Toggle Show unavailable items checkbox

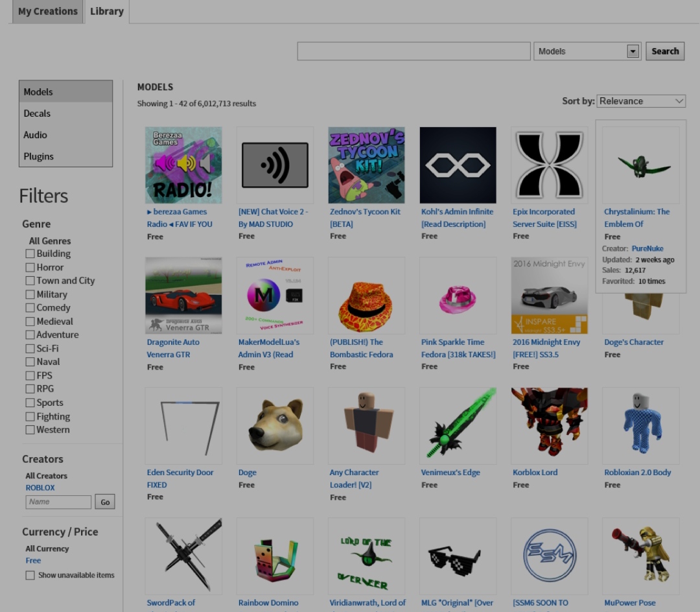(x=30, y=576)
